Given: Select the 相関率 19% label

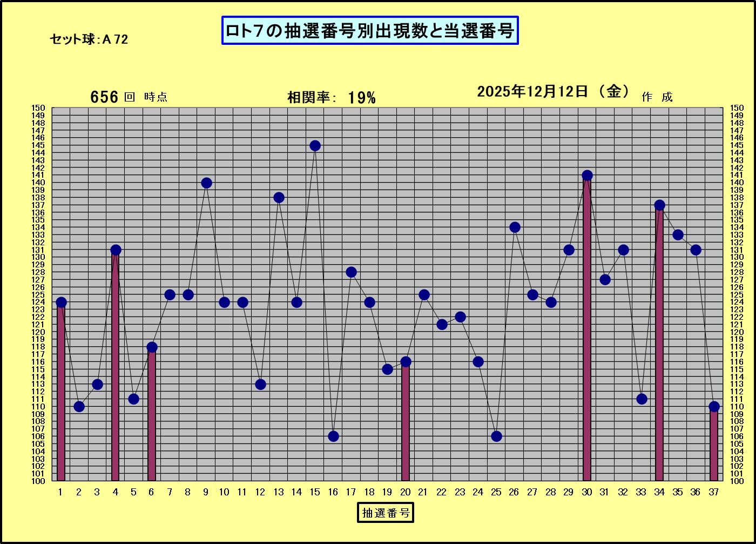Looking at the screenshot, I should [x=331, y=98].
